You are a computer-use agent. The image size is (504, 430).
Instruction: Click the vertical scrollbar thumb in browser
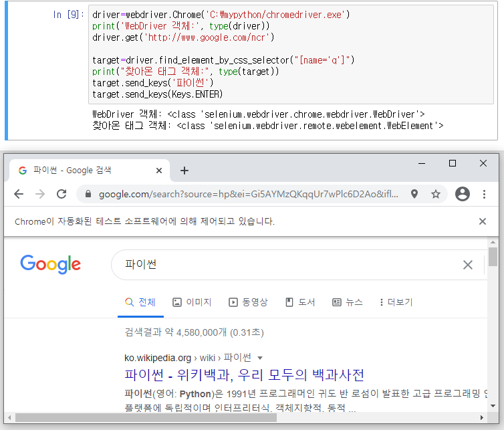[493, 257]
